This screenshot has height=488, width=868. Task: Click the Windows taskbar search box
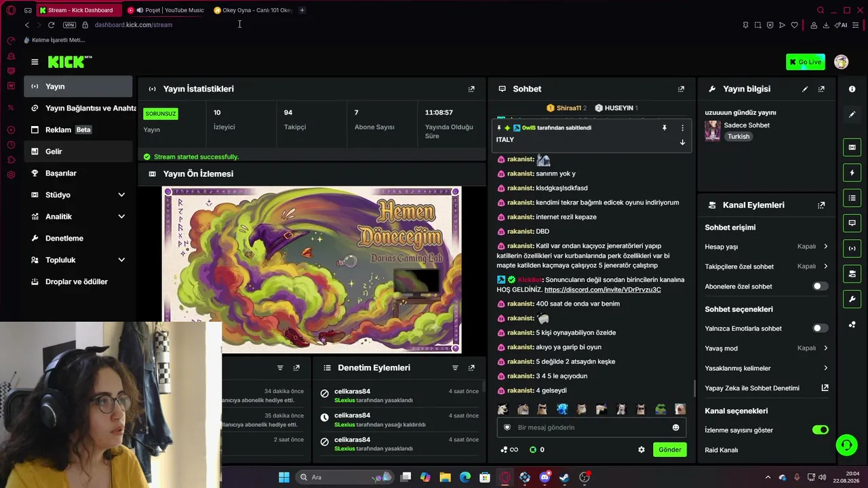pyautogui.click(x=346, y=477)
